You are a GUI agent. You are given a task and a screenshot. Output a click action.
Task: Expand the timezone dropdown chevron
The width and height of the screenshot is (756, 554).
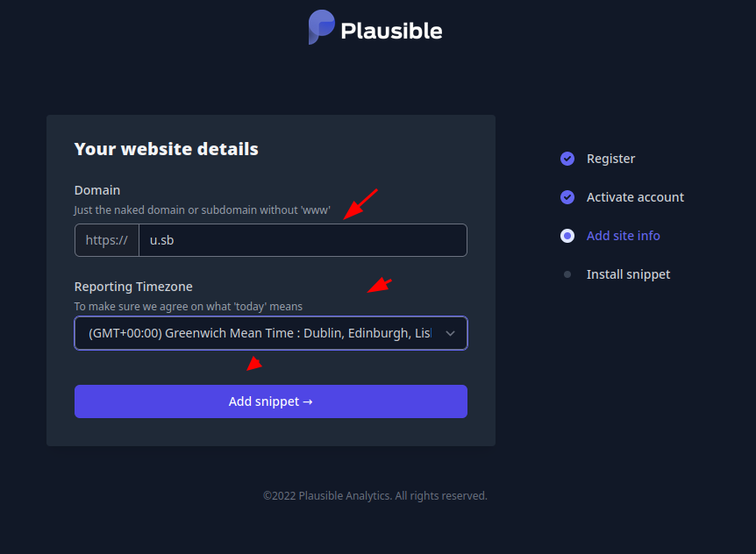point(450,333)
